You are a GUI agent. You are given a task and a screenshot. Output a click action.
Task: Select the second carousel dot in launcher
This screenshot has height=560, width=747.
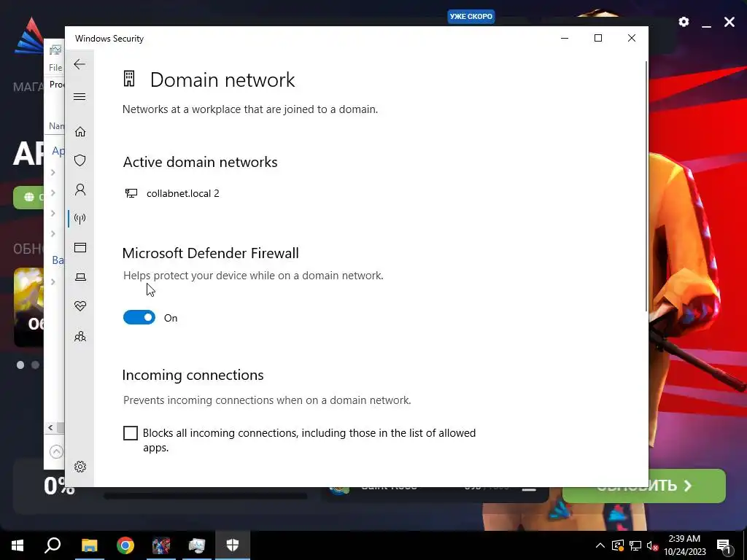point(35,365)
